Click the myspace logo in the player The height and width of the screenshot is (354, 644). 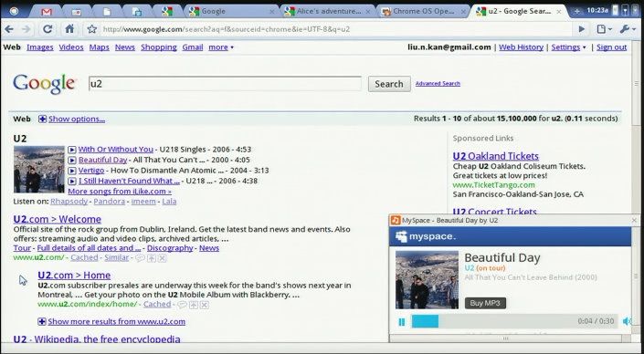[x=426, y=236]
